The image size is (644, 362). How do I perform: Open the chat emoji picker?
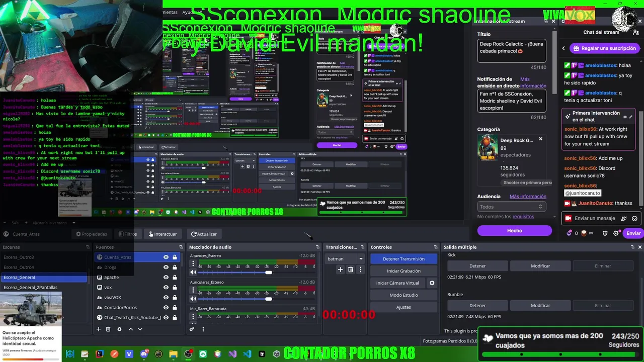click(x=634, y=219)
